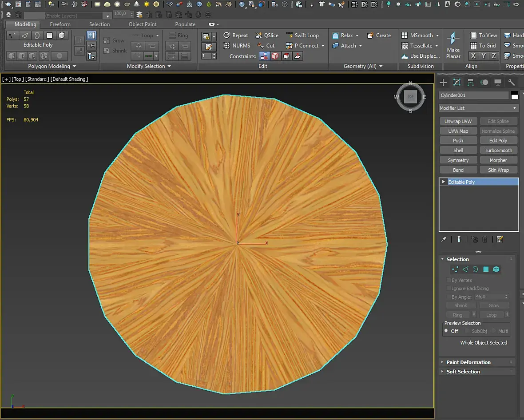Click the object color swatch beside Cylinder001
The image size is (524, 420).
pyautogui.click(x=515, y=95)
